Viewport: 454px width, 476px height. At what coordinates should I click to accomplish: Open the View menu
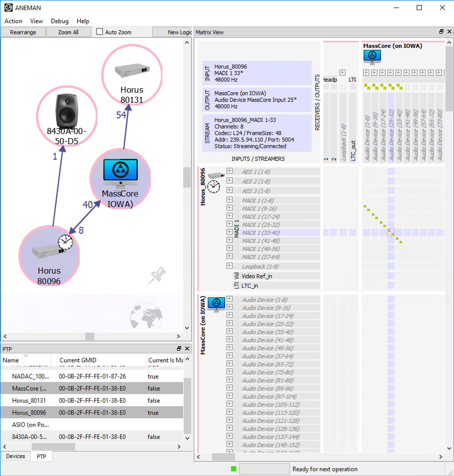(x=37, y=21)
